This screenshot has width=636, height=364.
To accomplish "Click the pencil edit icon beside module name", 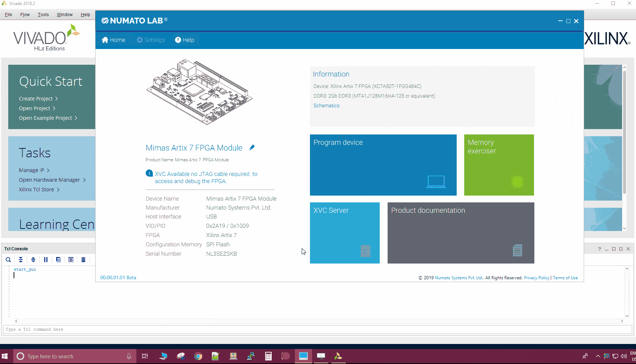I will point(252,147).
